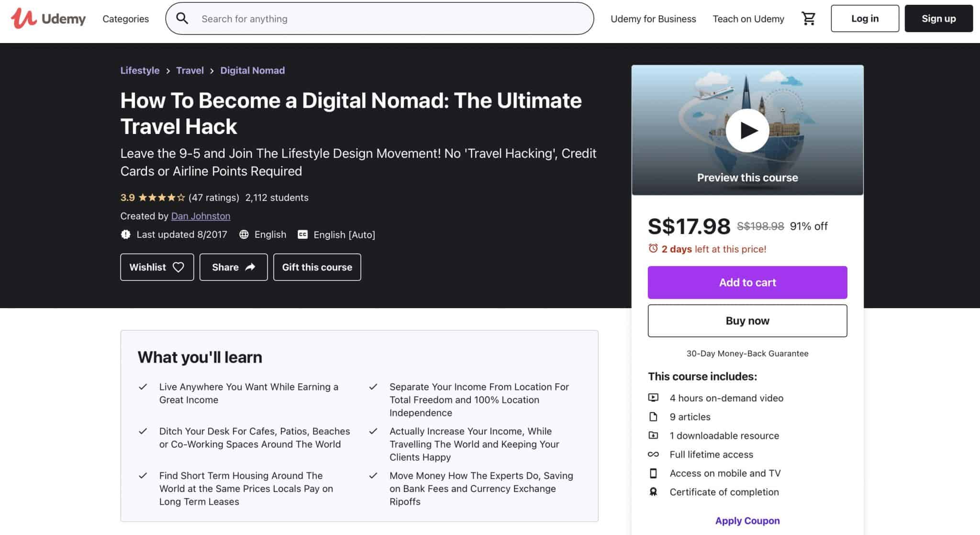This screenshot has width=980, height=535.
Task: Click the closed captions icon
Action: (302, 234)
